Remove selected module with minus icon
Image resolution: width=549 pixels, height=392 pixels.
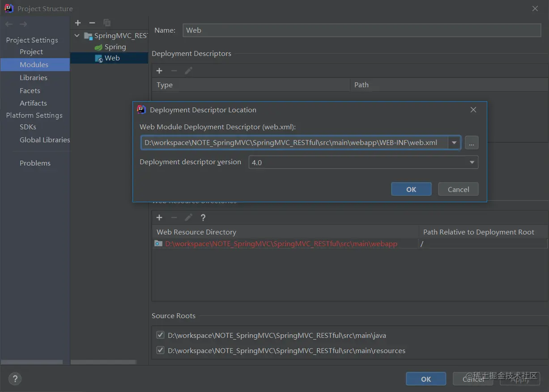coord(92,23)
